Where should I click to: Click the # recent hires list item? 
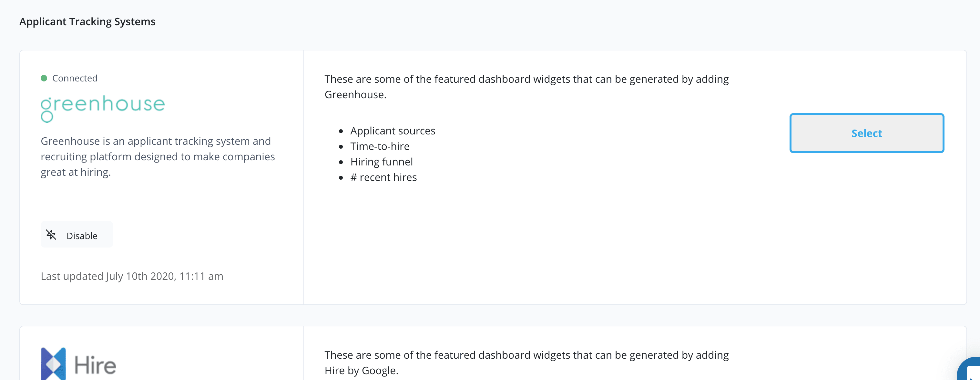pos(383,177)
